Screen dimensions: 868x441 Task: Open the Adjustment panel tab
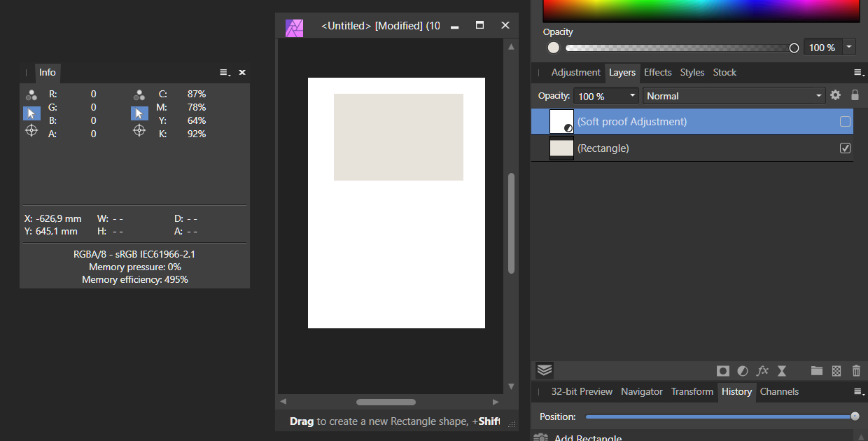[575, 72]
